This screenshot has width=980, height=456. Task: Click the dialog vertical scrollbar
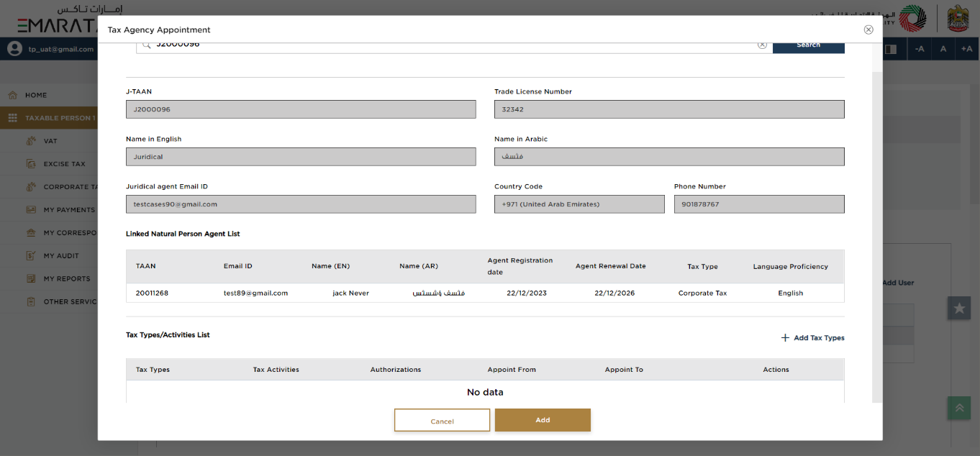[x=876, y=237]
